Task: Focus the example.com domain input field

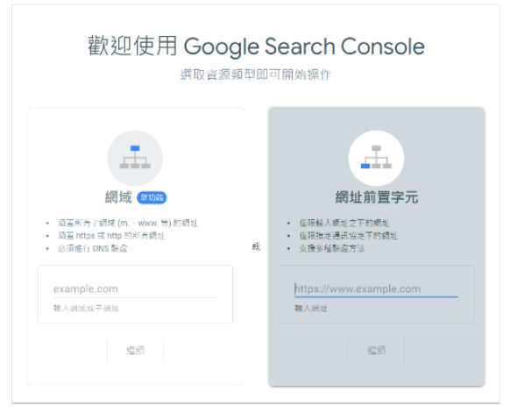Action: click(x=135, y=288)
